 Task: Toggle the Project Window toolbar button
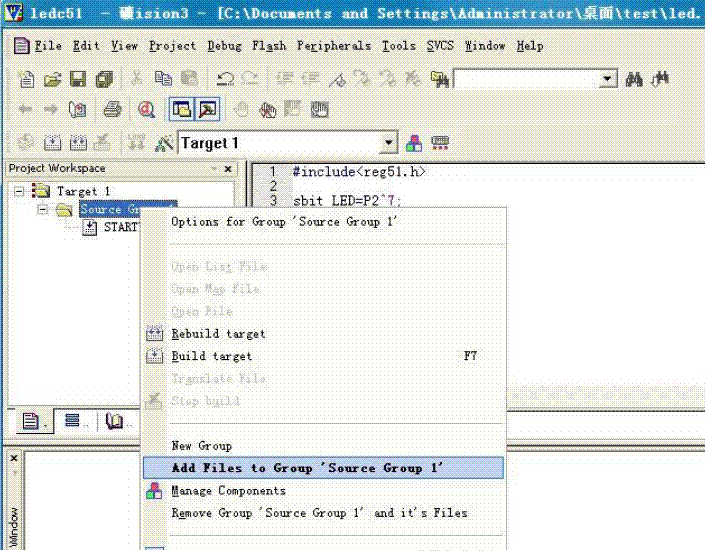pos(181,110)
